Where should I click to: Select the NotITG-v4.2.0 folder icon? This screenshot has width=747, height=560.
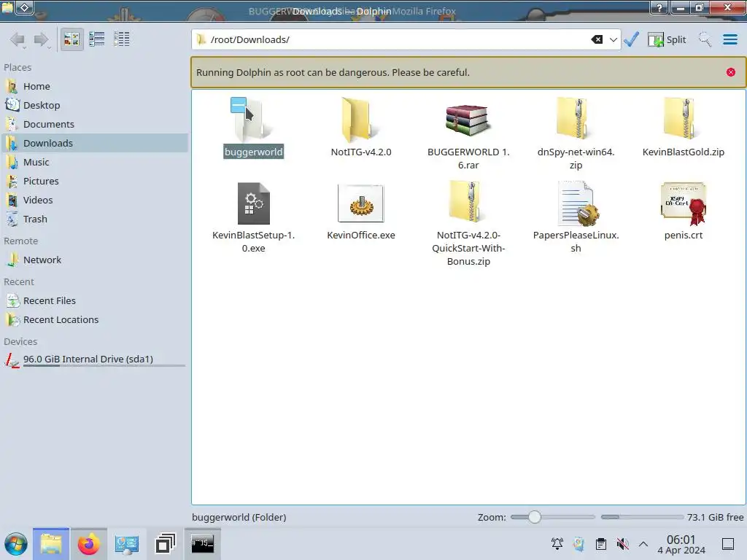click(360, 120)
